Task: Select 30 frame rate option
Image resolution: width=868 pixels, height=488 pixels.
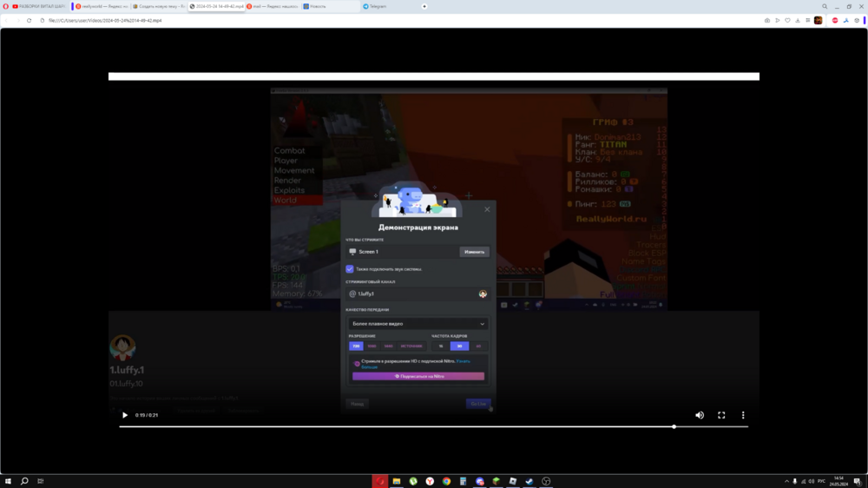Action: click(459, 346)
